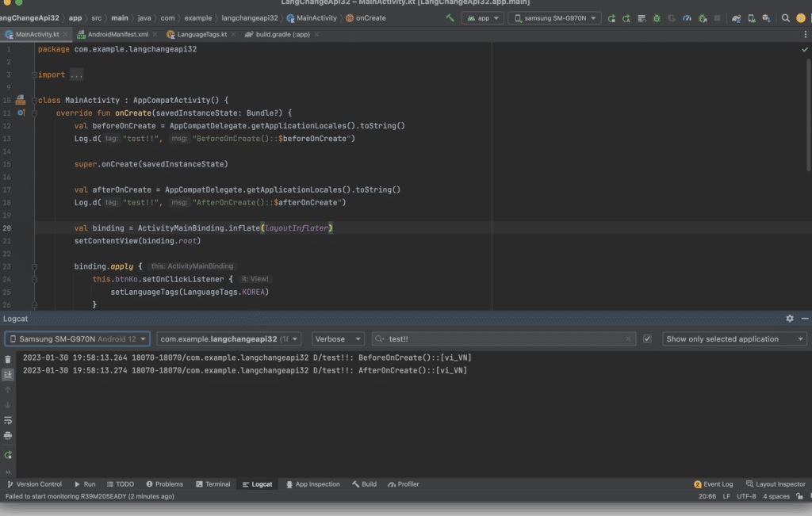Viewport: 812px width, 516px height.
Task: Open the Run tool window
Action: click(x=84, y=484)
